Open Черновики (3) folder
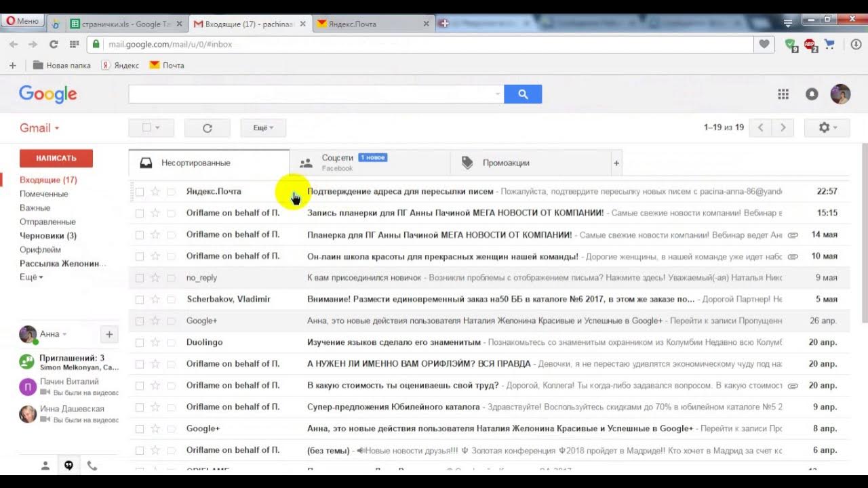The height and width of the screenshot is (488, 868). (48, 236)
